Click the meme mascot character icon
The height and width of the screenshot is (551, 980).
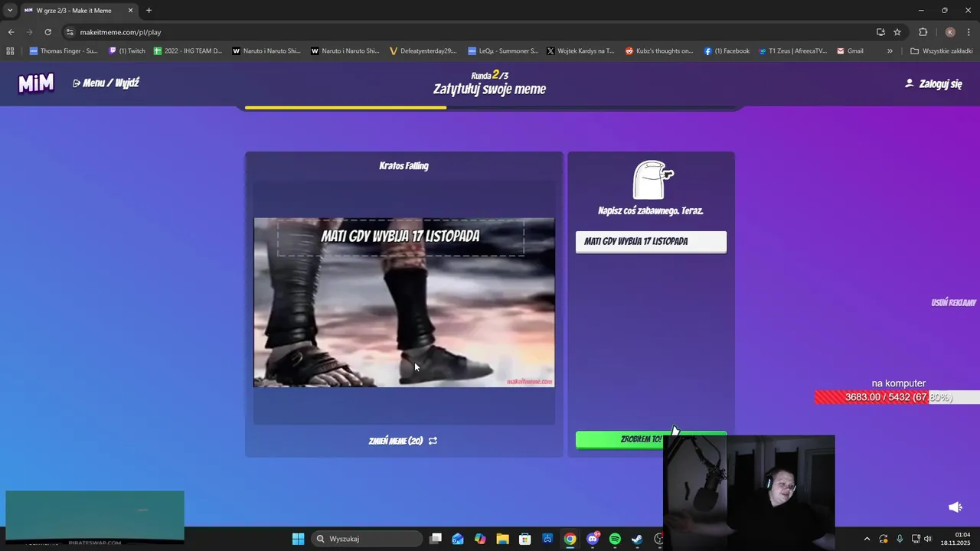coord(653,180)
